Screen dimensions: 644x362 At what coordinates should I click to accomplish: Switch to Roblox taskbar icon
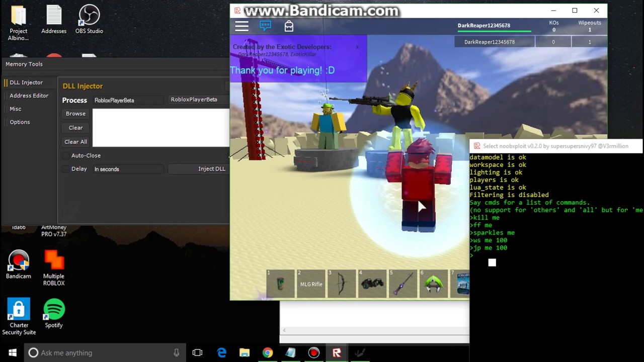point(337,352)
